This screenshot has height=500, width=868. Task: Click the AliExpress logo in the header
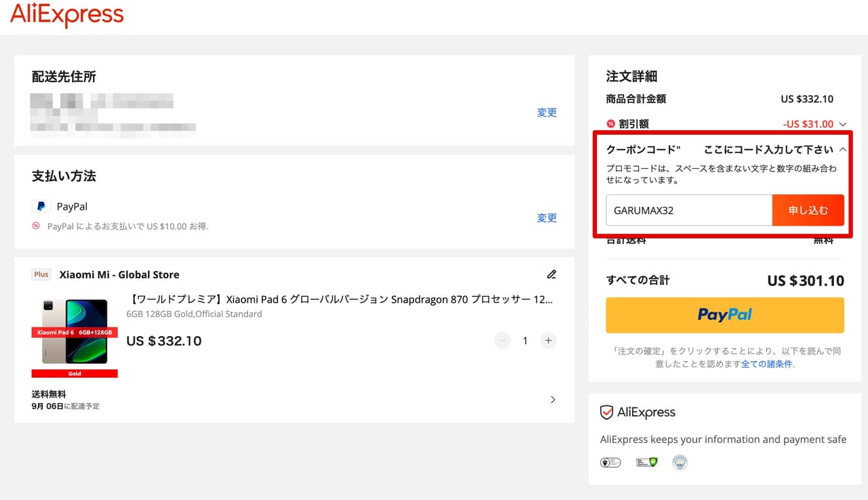pos(66,15)
